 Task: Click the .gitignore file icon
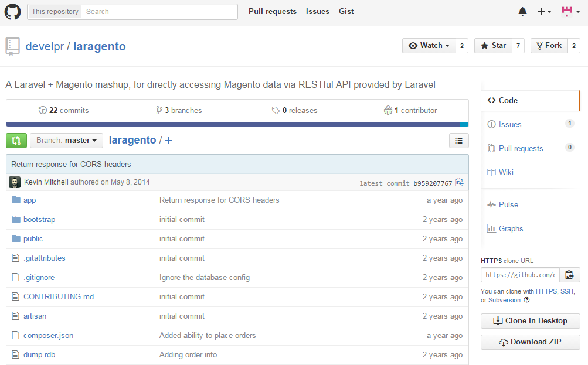click(15, 277)
